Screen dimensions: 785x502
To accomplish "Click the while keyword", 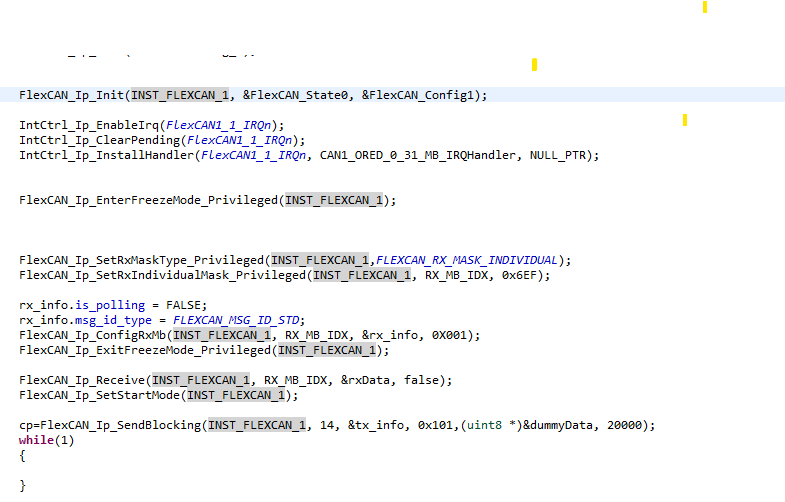I will (37, 440).
